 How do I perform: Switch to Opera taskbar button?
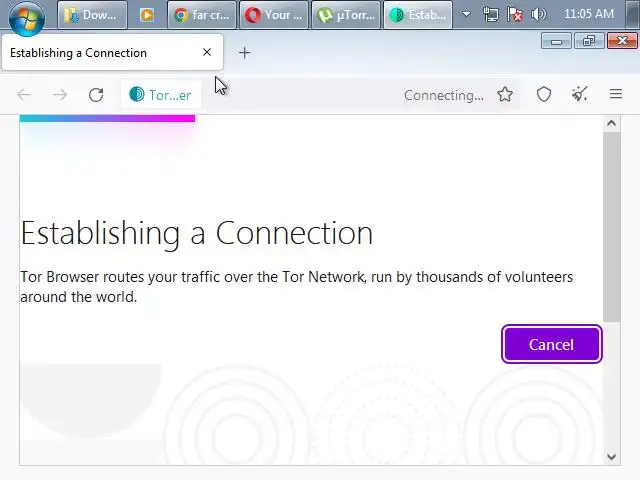274,15
